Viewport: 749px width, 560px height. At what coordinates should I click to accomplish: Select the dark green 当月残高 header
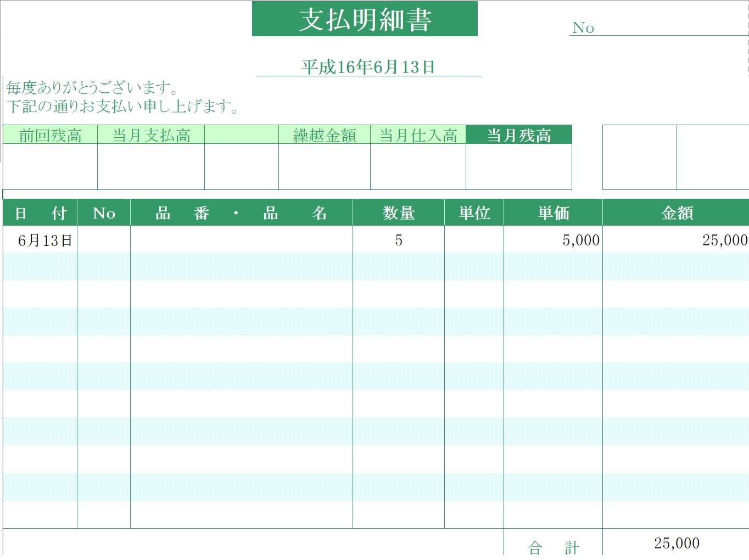[x=519, y=135]
